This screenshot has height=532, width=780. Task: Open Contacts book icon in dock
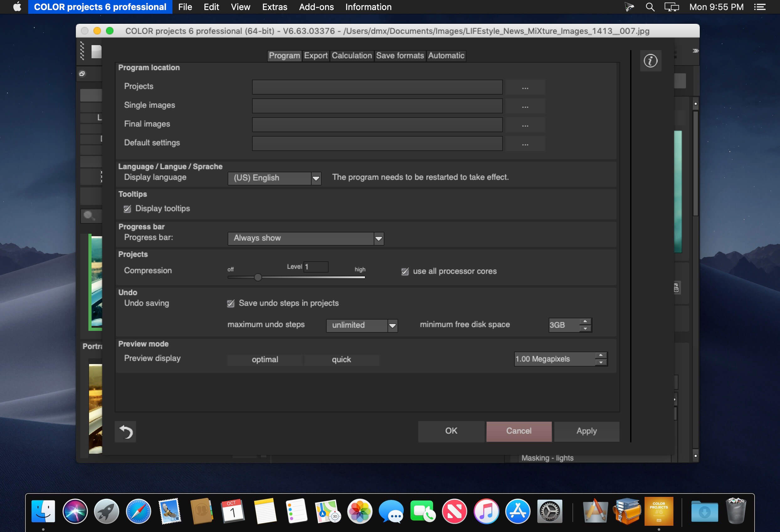pos(201,511)
